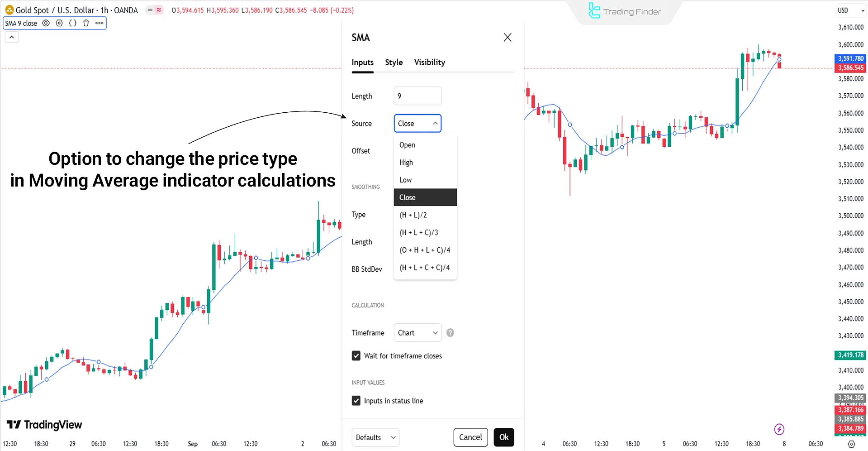Image resolution: width=868 pixels, height=451 pixels.
Task: Hide SMA 9 indicator using eye icon
Action: coord(46,23)
